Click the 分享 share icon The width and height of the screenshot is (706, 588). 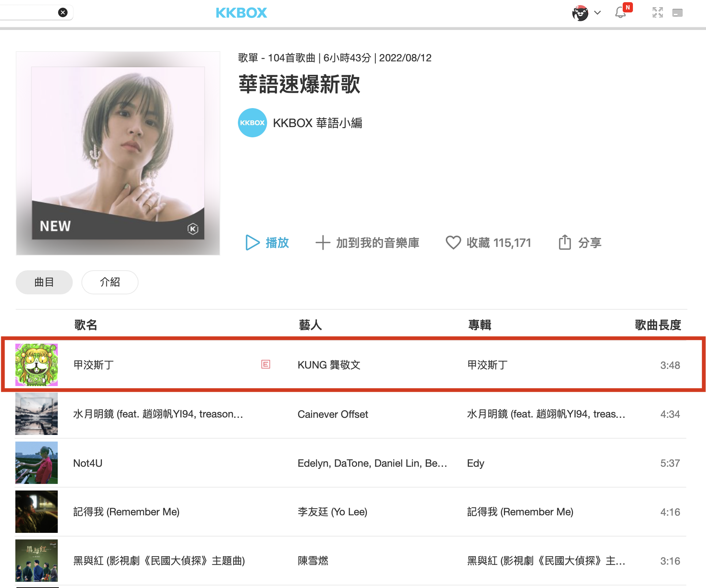(x=565, y=243)
